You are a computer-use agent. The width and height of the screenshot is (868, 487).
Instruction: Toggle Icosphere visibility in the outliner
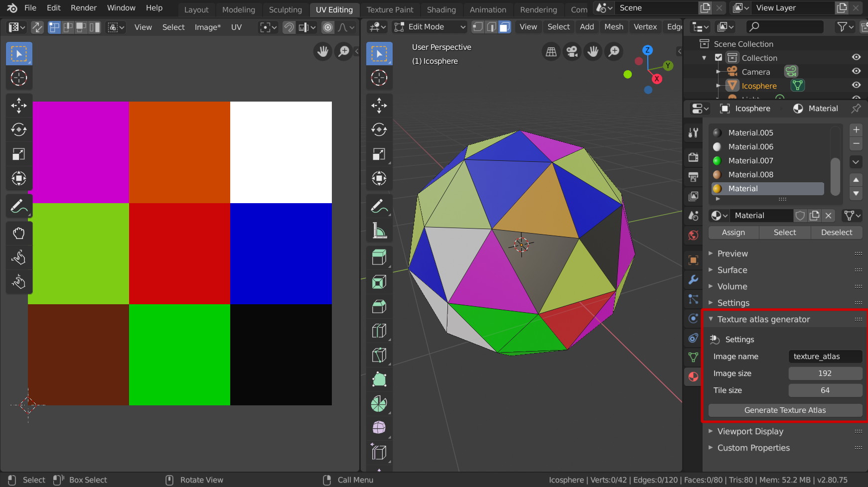[x=856, y=85]
